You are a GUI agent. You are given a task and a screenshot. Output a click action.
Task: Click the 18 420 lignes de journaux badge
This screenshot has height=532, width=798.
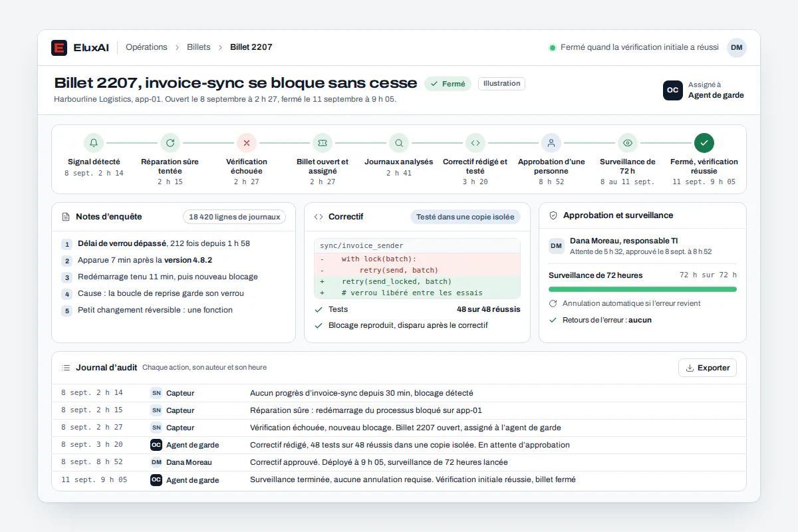click(x=235, y=217)
